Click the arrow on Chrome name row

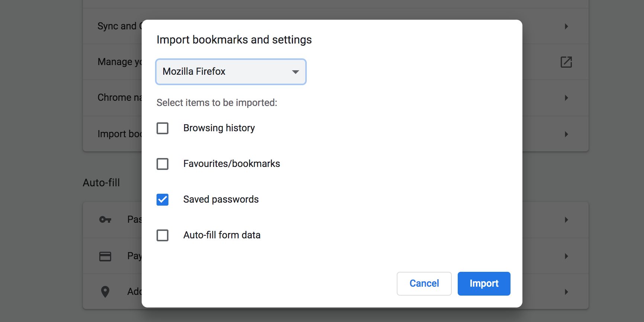(566, 98)
